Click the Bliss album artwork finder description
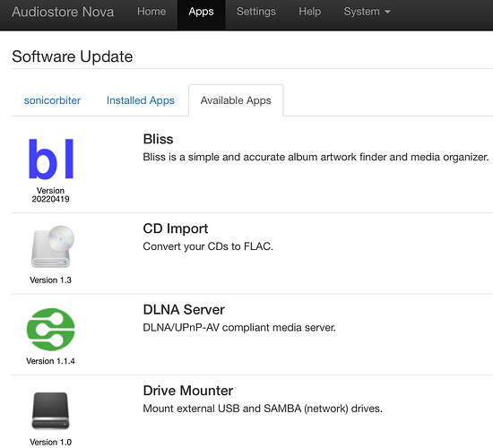The image size is (493, 448). pyautogui.click(x=316, y=157)
